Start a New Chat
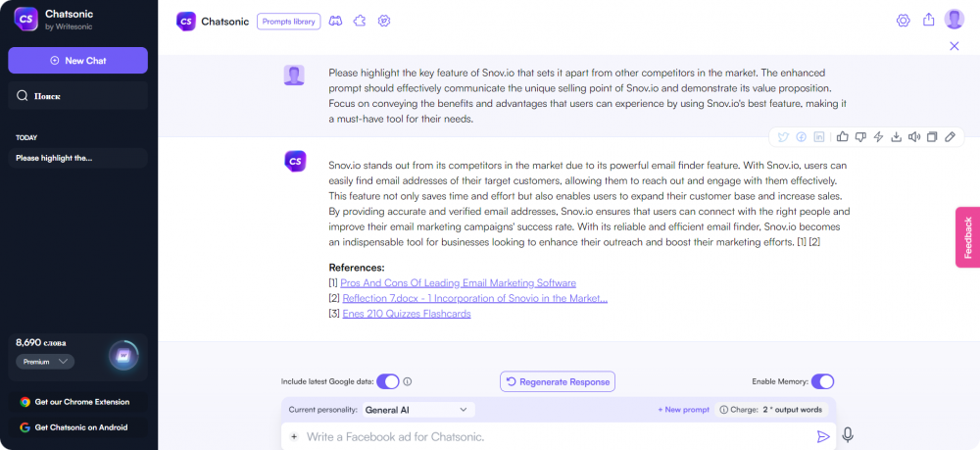 77,61
